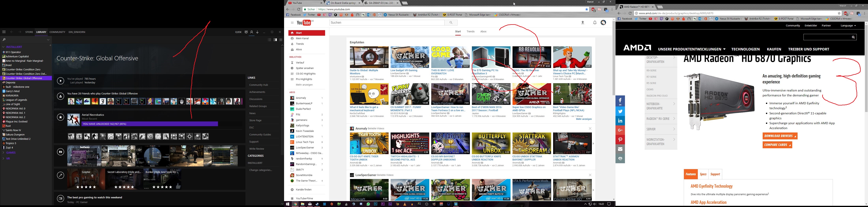
Task: Select Rust in Steam library list
Action: pyautogui.click(x=8, y=126)
